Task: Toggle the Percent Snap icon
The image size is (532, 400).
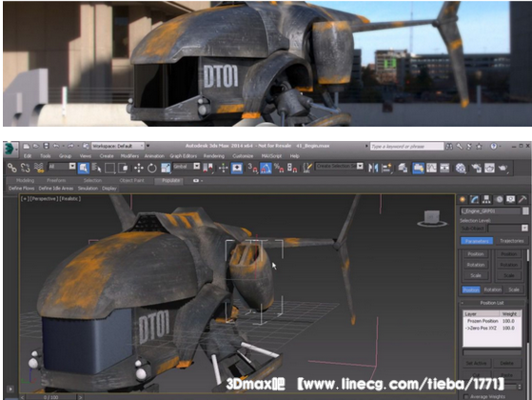Action: (279, 168)
